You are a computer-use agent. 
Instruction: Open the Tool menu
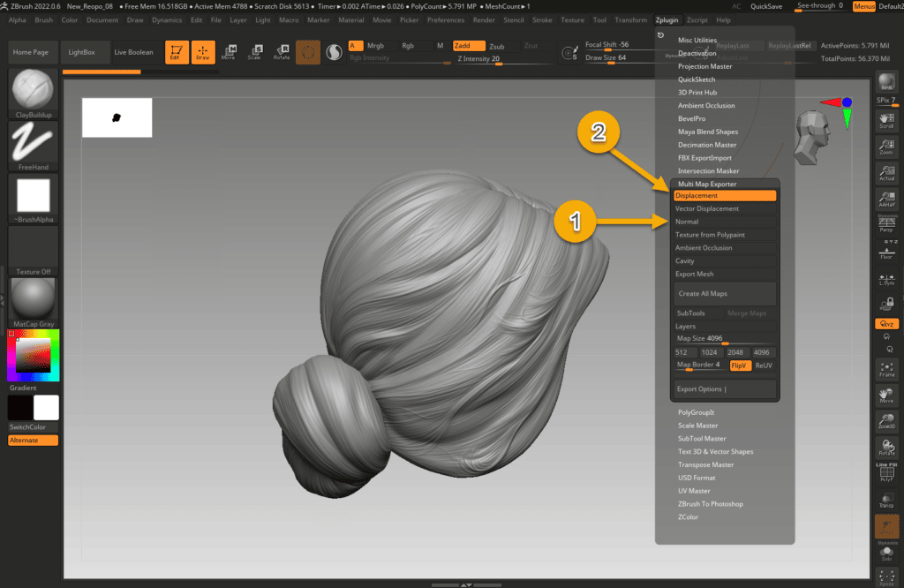[x=599, y=19]
